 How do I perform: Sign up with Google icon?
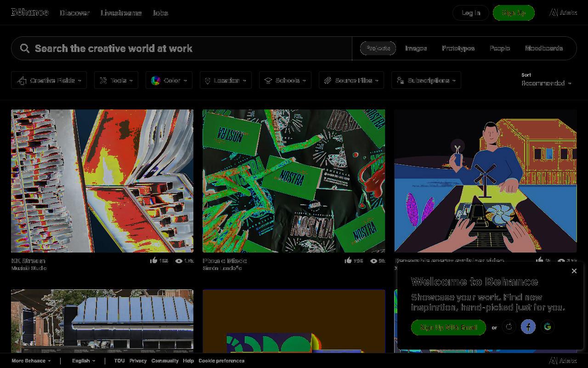click(x=548, y=327)
